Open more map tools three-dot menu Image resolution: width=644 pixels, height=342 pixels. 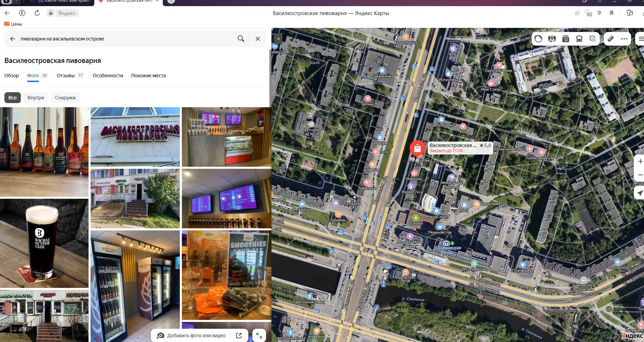(x=624, y=39)
